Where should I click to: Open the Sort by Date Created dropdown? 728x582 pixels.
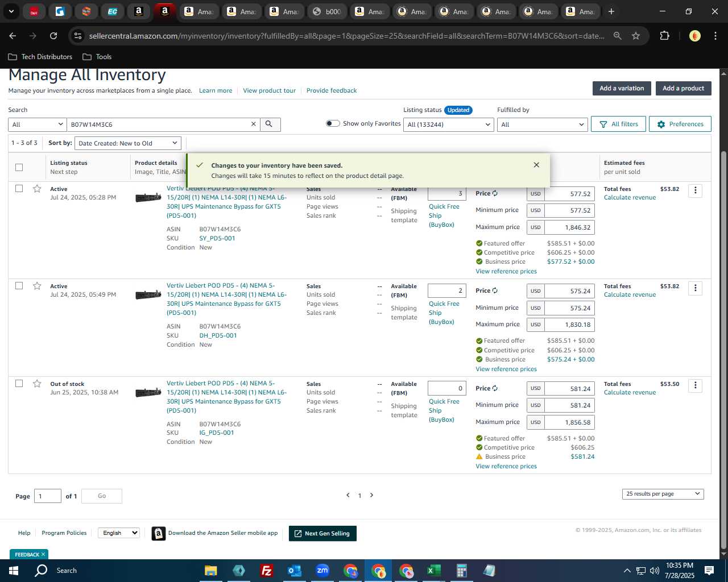pyautogui.click(x=129, y=143)
